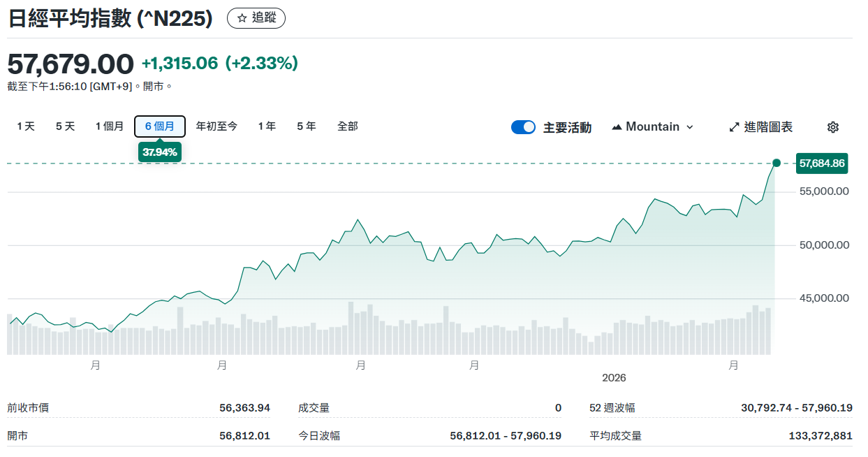Click the 52 週波幅 range value
The height and width of the screenshot is (457, 868).
click(797, 408)
